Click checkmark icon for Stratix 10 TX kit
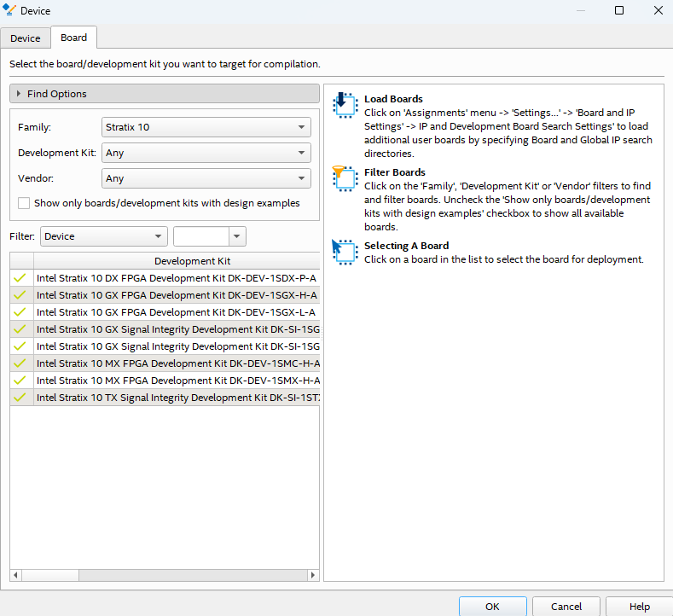The height and width of the screenshot is (616, 673). [20, 398]
